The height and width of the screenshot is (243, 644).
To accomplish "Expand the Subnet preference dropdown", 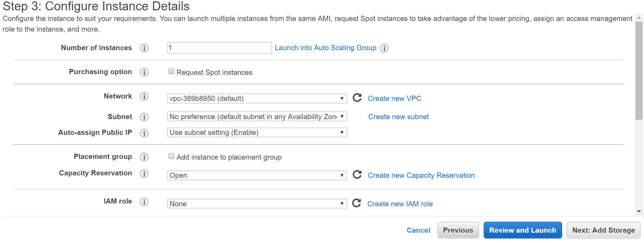I will pyautogui.click(x=257, y=116).
